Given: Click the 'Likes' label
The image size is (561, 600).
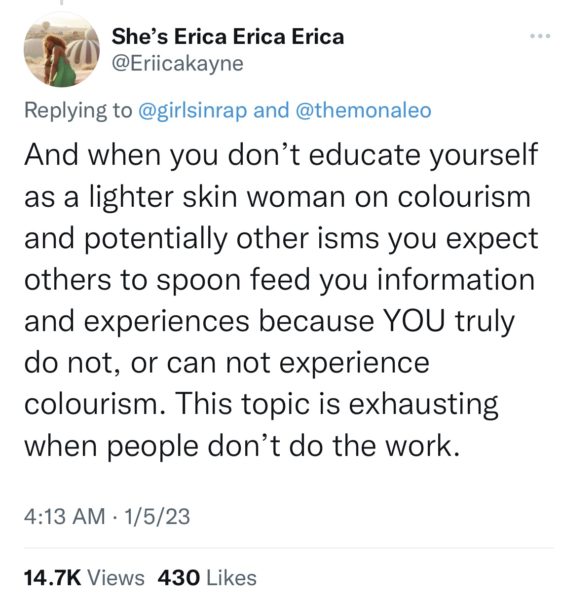Looking at the screenshot, I should coord(232,577).
